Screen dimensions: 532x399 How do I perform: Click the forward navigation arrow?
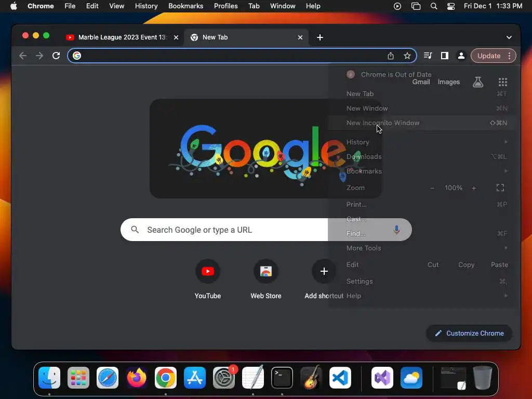point(39,56)
